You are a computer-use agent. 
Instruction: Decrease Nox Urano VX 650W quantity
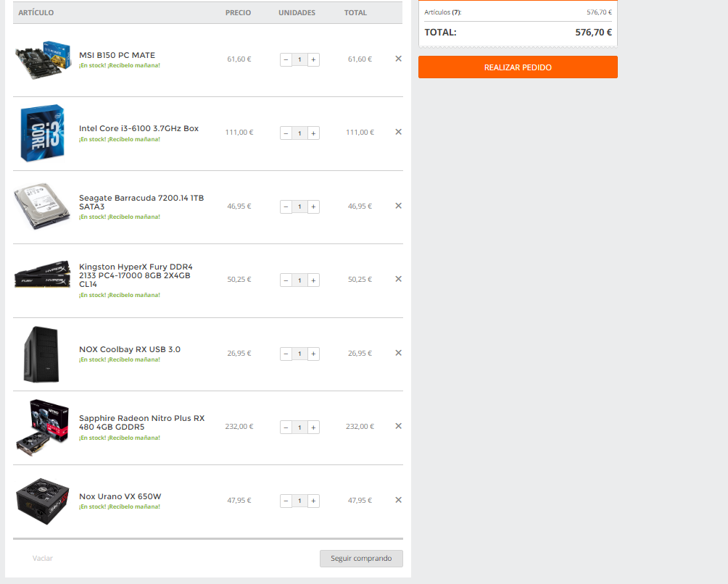pos(286,501)
